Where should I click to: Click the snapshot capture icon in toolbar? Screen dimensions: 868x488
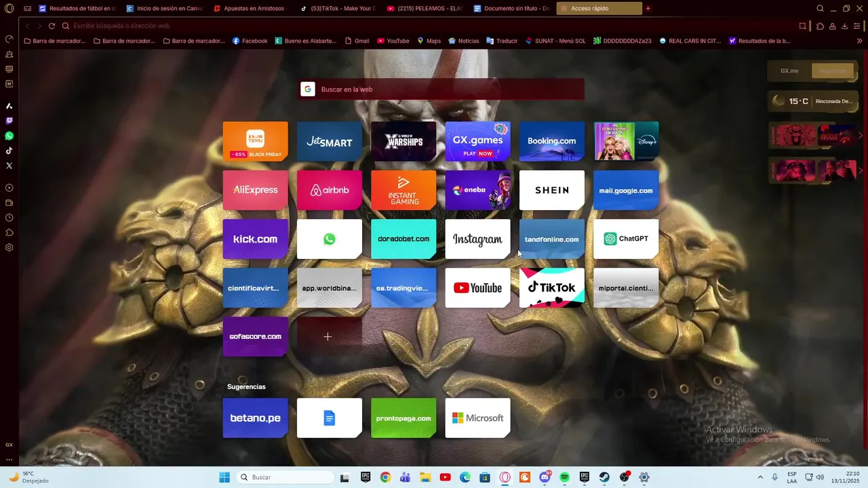[802, 26]
